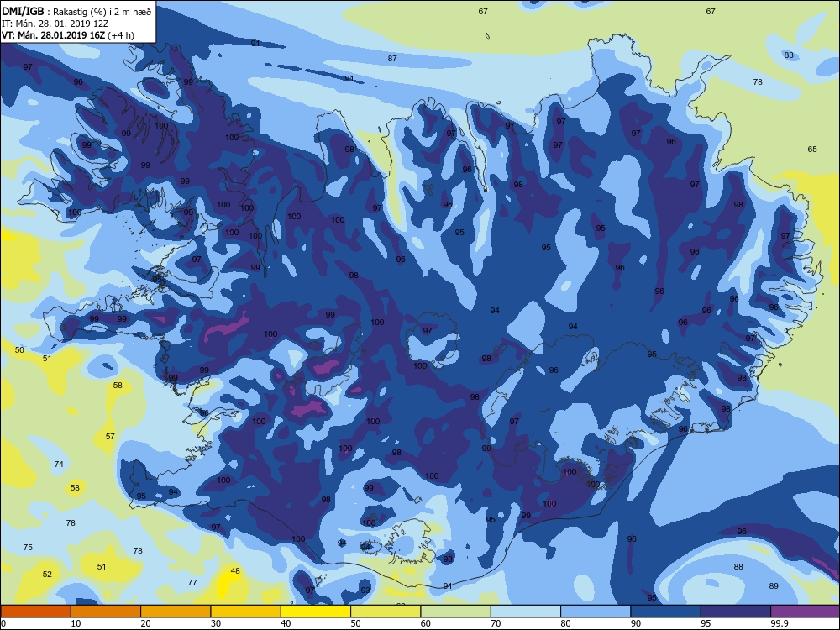Click the 20–30 legend color swatch

pos(176,612)
